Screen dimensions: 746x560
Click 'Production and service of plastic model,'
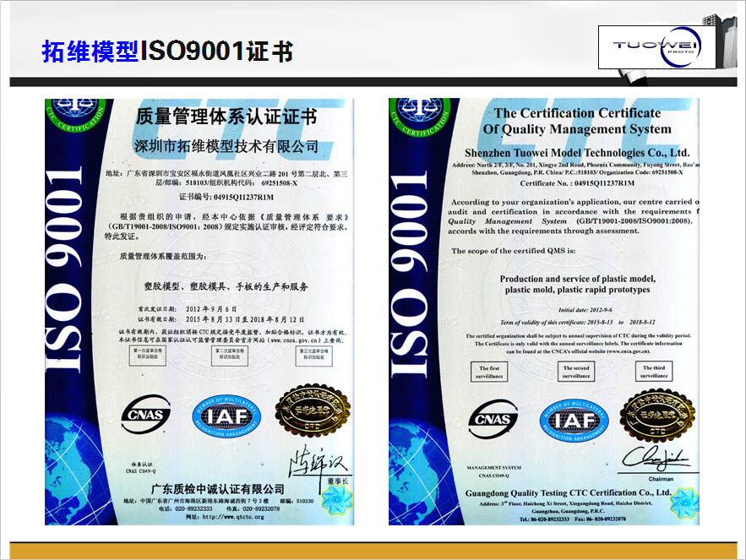point(578,279)
